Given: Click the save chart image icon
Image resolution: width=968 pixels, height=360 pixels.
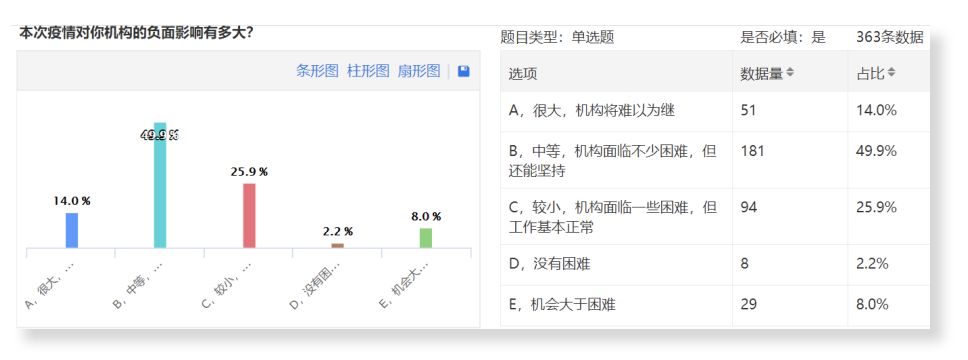Looking at the screenshot, I should [x=464, y=71].
